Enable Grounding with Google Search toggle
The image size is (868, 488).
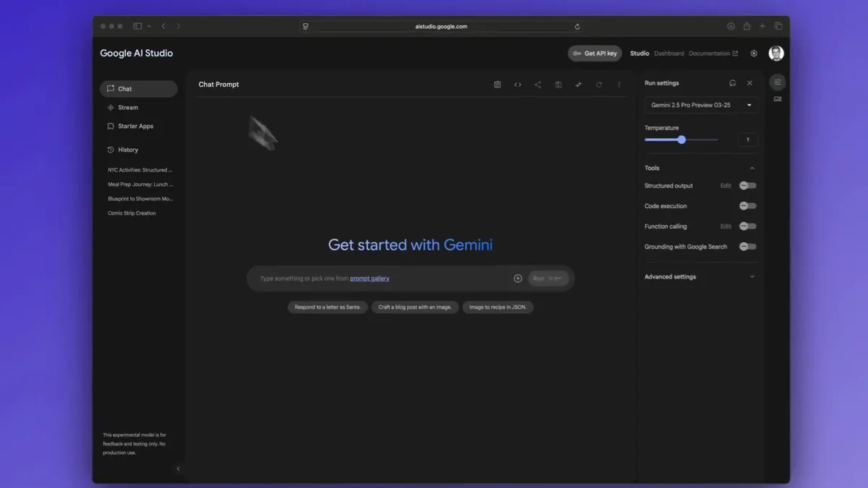(x=748, y=247)
